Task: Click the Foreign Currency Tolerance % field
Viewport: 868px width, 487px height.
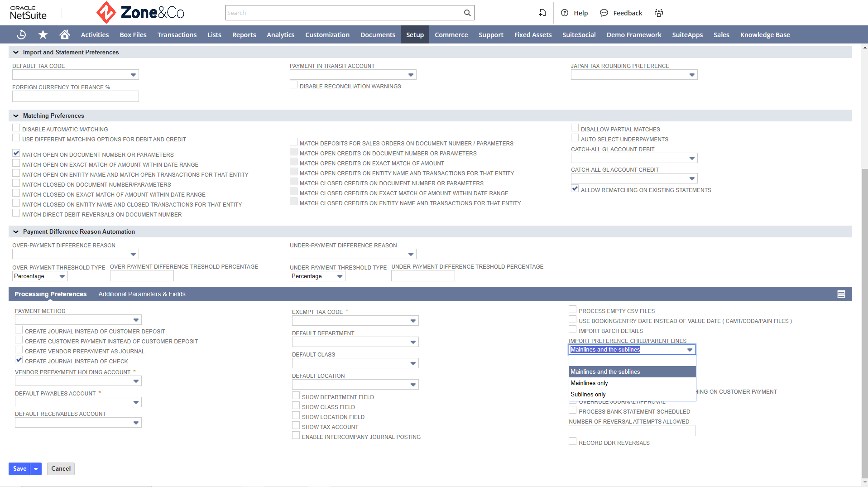Action: tap(76, 96)
